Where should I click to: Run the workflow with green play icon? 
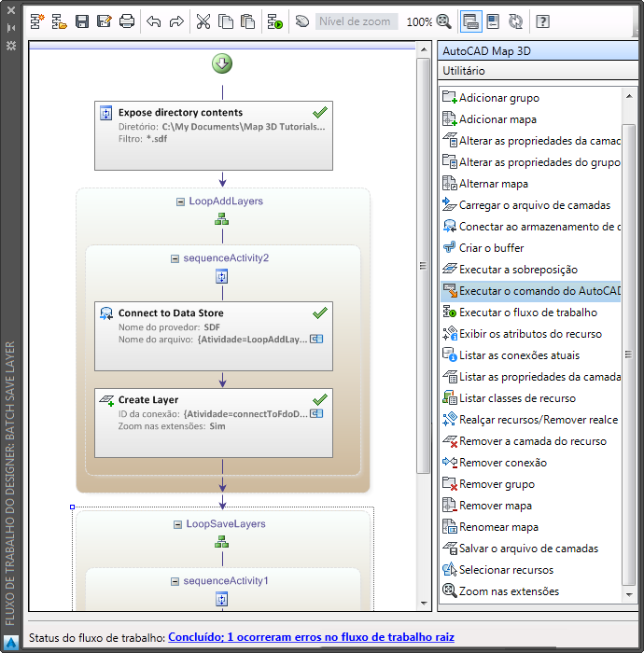tap(275, 21)
